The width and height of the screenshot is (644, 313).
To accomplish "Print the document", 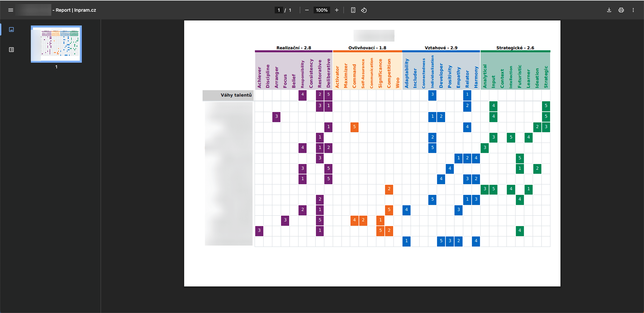I will coord(621,10).
